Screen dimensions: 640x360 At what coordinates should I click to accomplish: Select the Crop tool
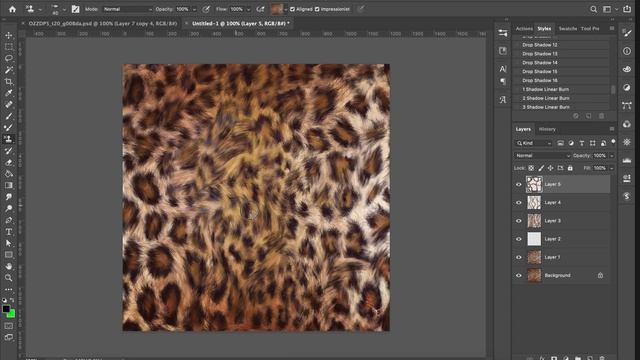[9, 82]
